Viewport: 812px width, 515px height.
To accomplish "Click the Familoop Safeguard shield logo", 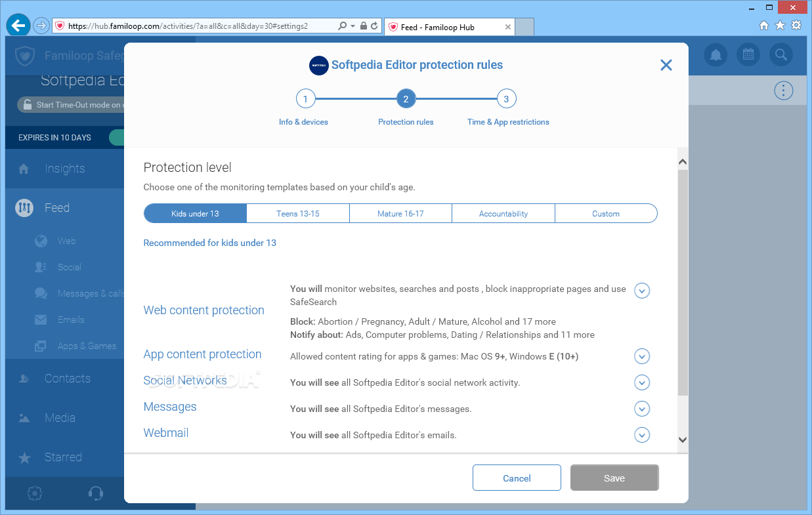I will point(25,56).
